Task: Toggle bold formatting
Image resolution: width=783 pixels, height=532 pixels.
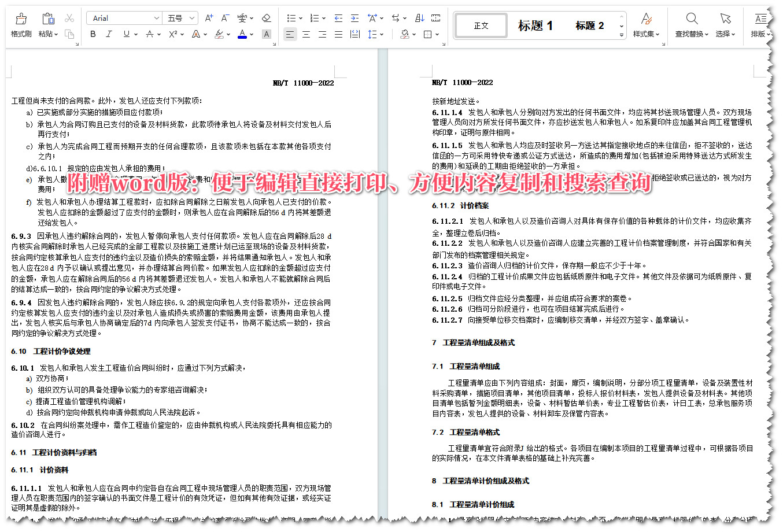Action: (x=92, y=34)
